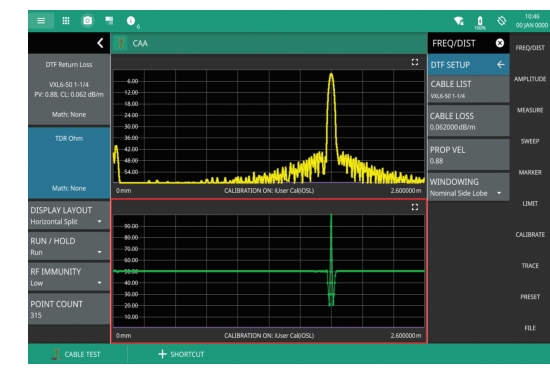Open the MEASURE menu
Viewport: 550px width, 379px height.
pos(530,110)
